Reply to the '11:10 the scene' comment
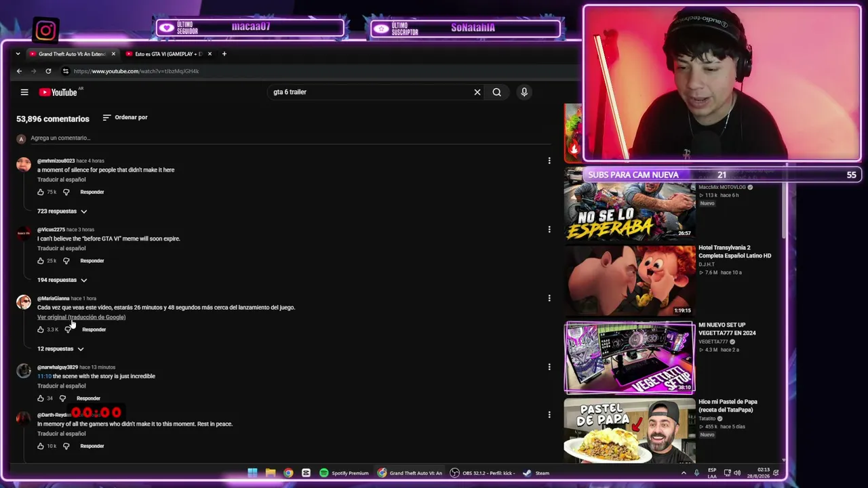 (88, 399)
